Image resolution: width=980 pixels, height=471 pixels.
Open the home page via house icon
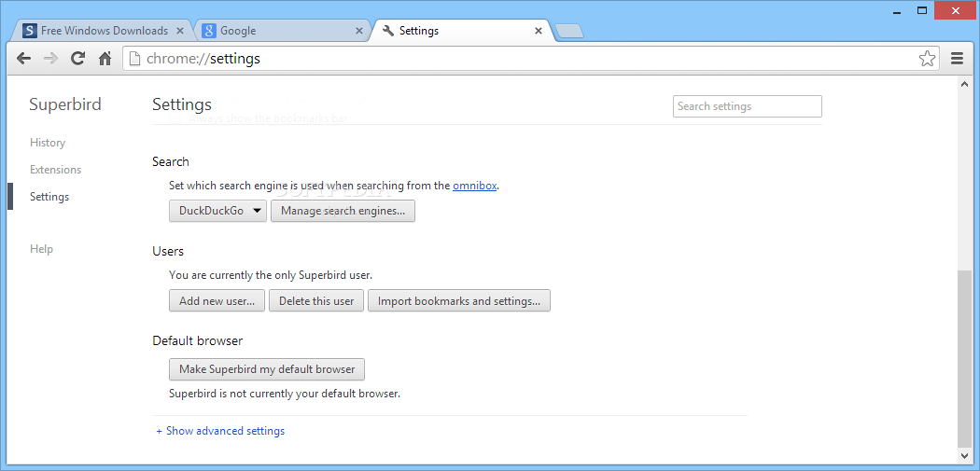pos(105,59)
